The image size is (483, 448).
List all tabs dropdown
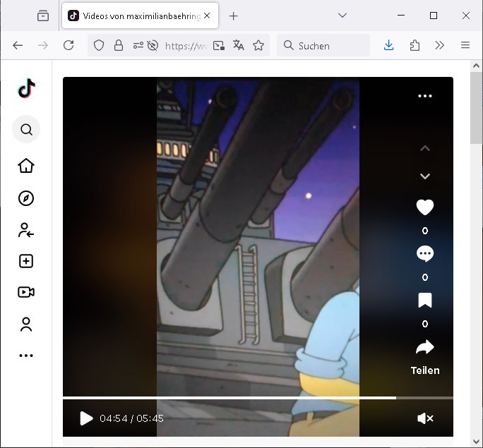pyautogui.click(x=342, y=16)
